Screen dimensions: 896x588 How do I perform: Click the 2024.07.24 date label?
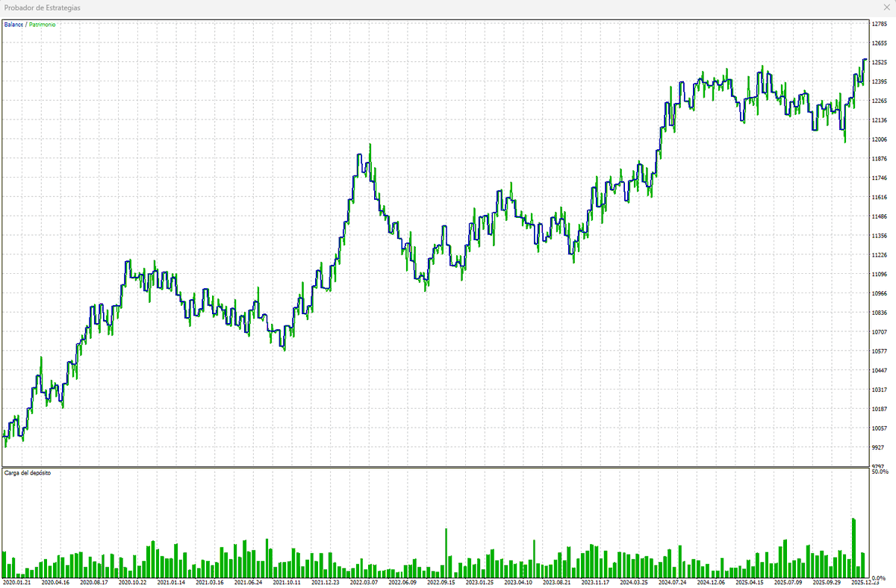coord(673,582)
